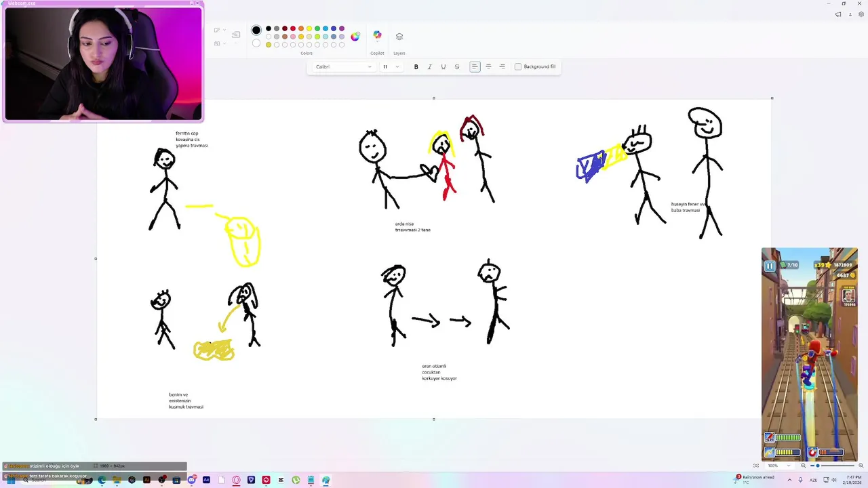Pick the green palette swatch
The image size is (868, 488).
click(x=317, y=28)
